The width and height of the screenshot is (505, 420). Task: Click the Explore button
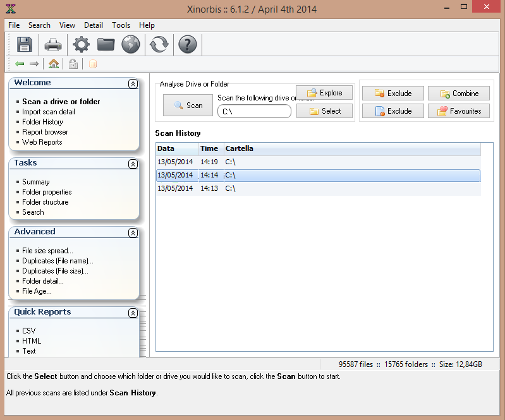point(324,93)
